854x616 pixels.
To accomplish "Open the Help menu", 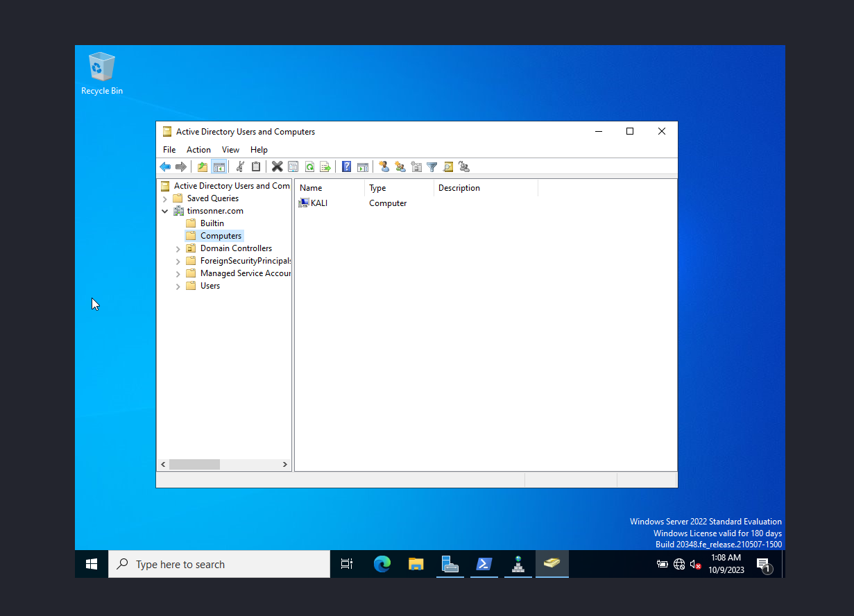I will click(259, 150).
